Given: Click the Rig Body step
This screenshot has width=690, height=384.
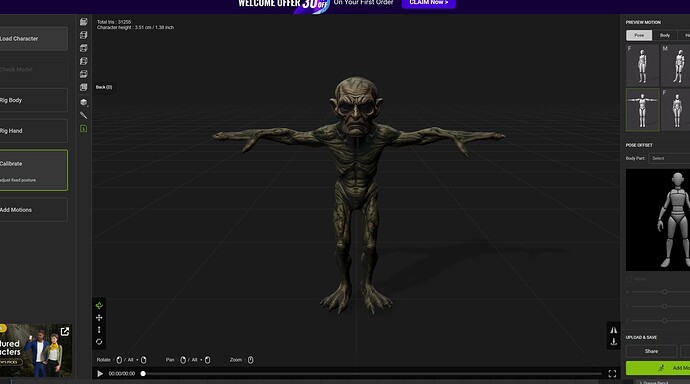Looking at the screenshot, I should [x=33, y=100].
